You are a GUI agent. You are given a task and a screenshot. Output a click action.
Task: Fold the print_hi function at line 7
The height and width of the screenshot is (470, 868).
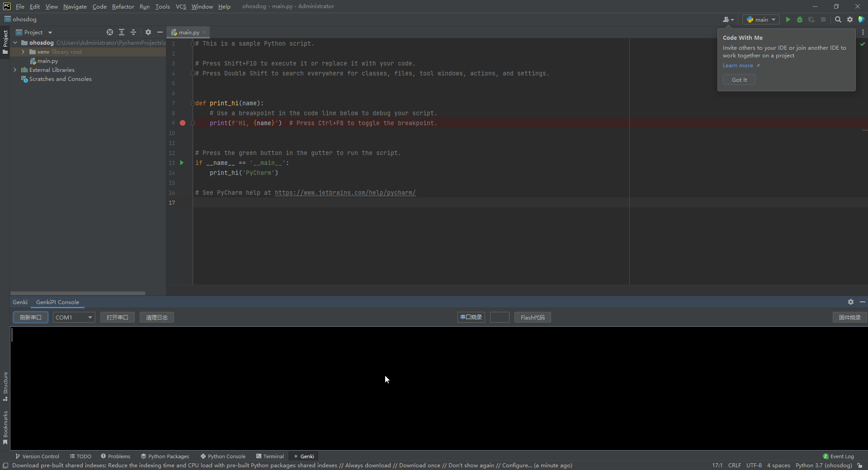[x=193, y=103]
